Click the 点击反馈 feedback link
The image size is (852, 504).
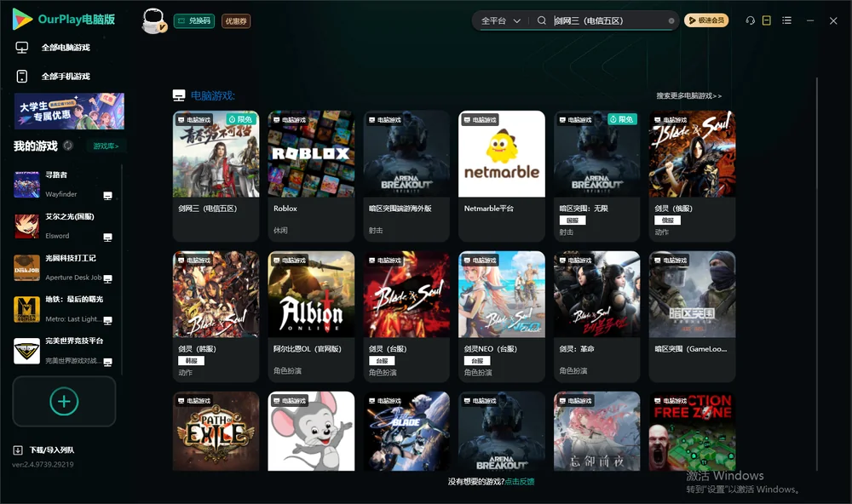point(520,482)
